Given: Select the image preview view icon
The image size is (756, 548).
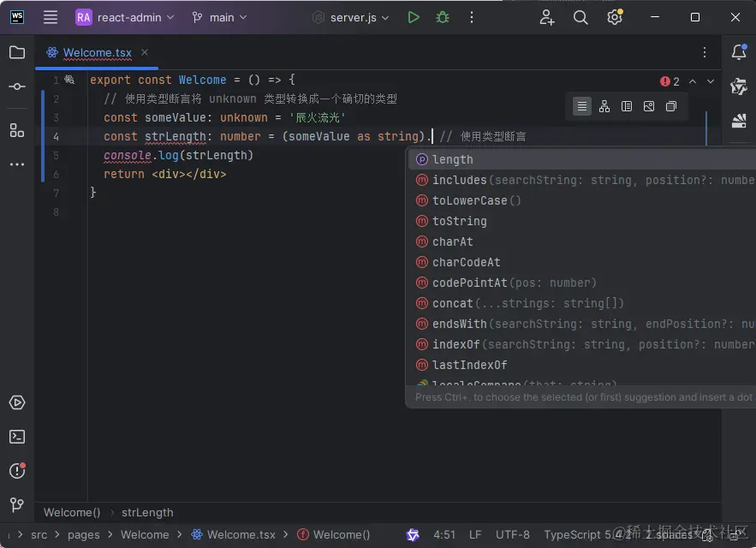Looking at the screenshot, I should pos(649,106).
